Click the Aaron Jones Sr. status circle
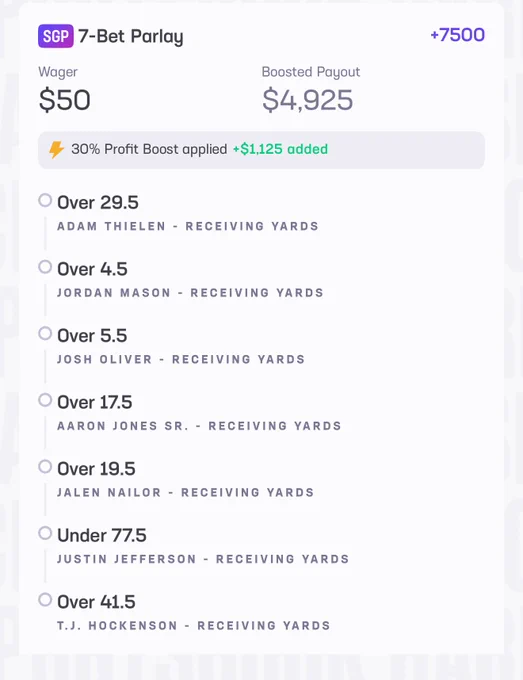The image size is (523, 680). click(x=45, y=400)
